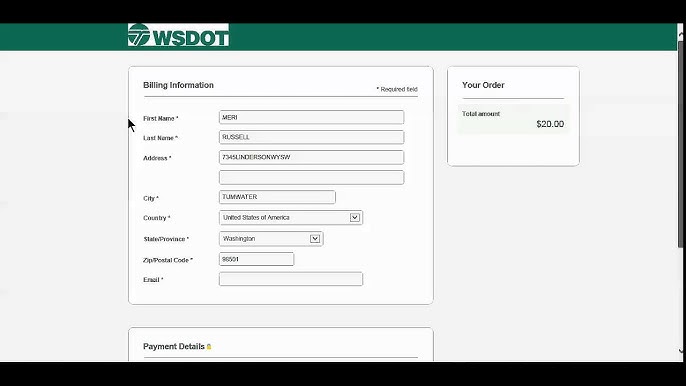The image size is (686, 386).
Task: Click the Zip/Postal Code field
Action: (256, 259)
